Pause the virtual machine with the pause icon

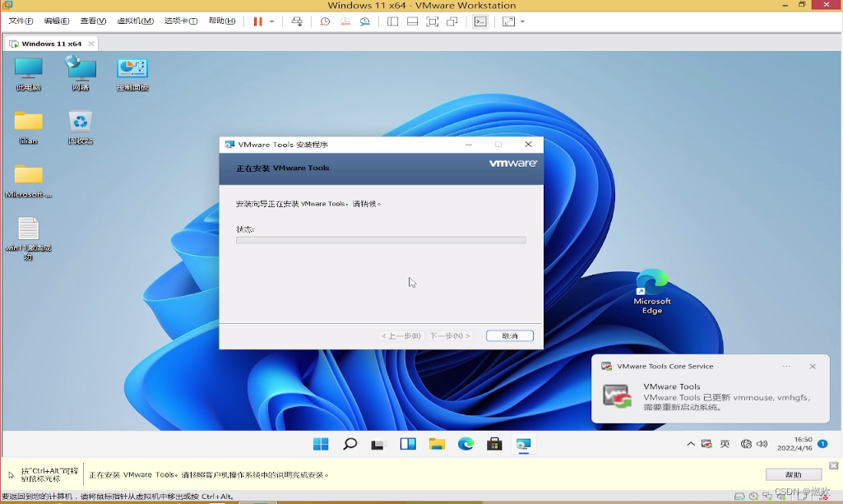[x=258, y=21]
